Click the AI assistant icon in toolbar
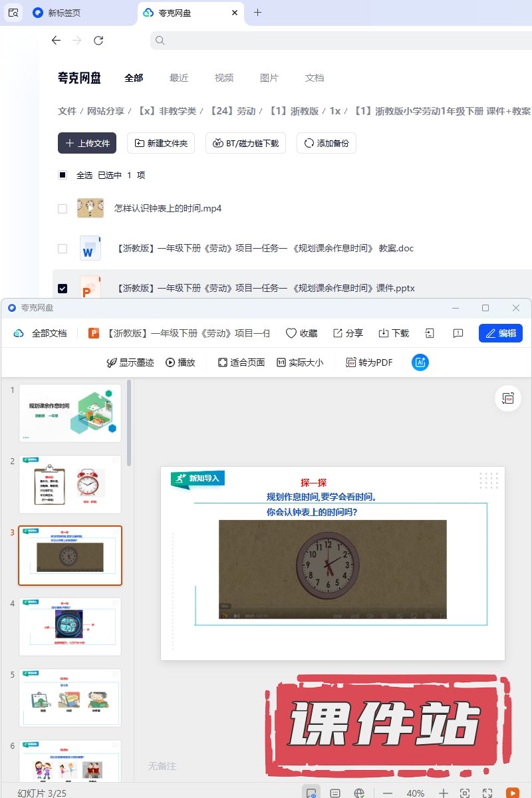The width and height of the screenshot is (532, 798). (420, 362)
